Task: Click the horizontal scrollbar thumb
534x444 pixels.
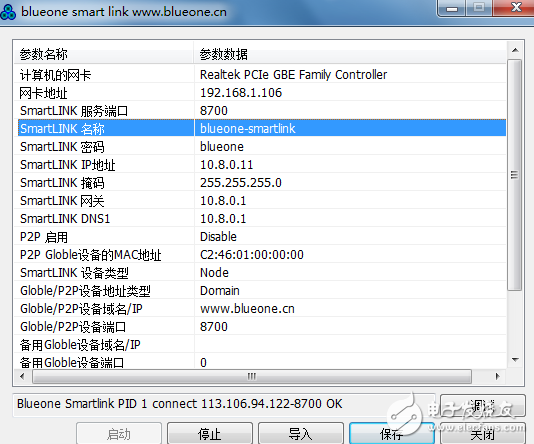Action: tap(252, 376)
